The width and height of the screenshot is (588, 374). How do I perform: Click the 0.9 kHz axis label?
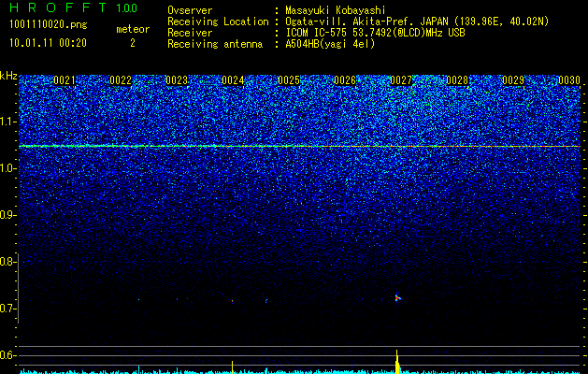click(7, 215)
